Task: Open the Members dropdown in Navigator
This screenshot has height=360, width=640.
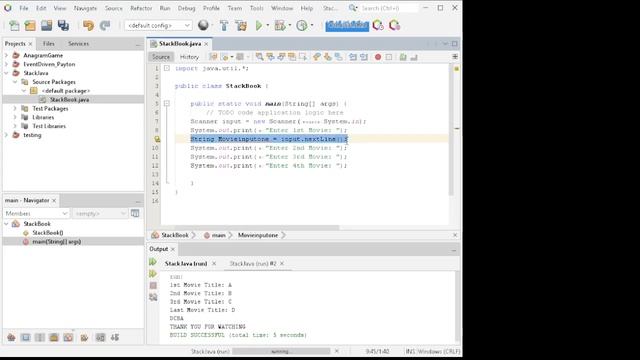Action: (36, 213)
